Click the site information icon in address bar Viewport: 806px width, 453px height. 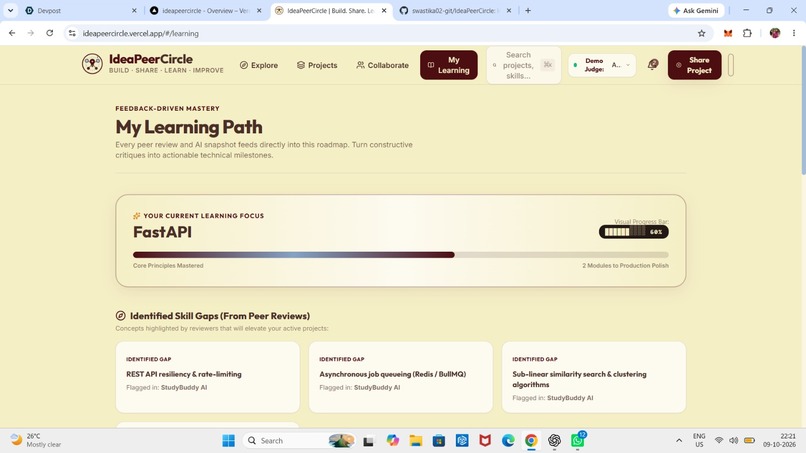click(x=72, y=33)
